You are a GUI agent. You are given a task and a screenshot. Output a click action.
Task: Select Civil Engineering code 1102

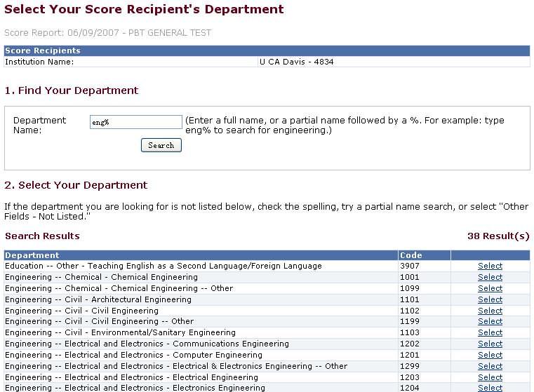[490, 311]
